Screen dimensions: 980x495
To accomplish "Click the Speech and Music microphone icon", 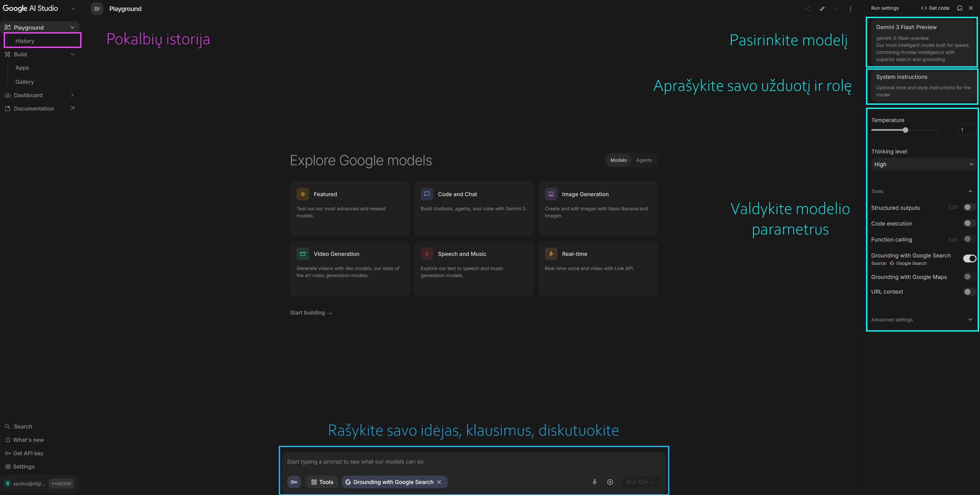I will 427,254.
